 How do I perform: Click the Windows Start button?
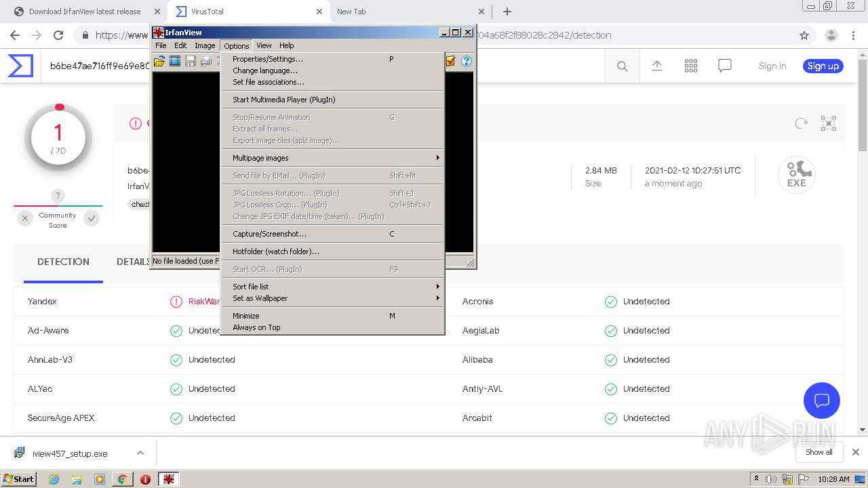(x=18, y=479)
